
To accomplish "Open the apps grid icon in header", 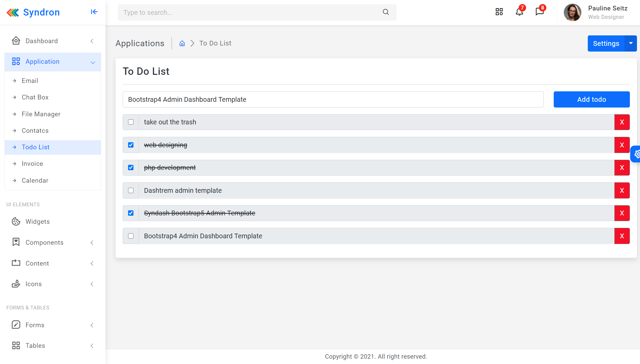I will pyautogui.click(x=499, y=12).
